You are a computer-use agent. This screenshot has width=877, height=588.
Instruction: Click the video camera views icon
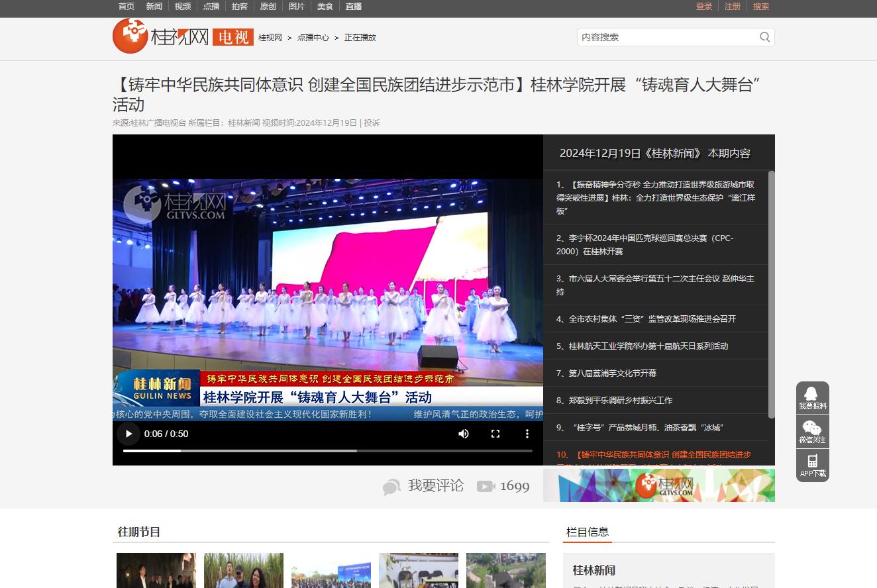click(486, 487)
